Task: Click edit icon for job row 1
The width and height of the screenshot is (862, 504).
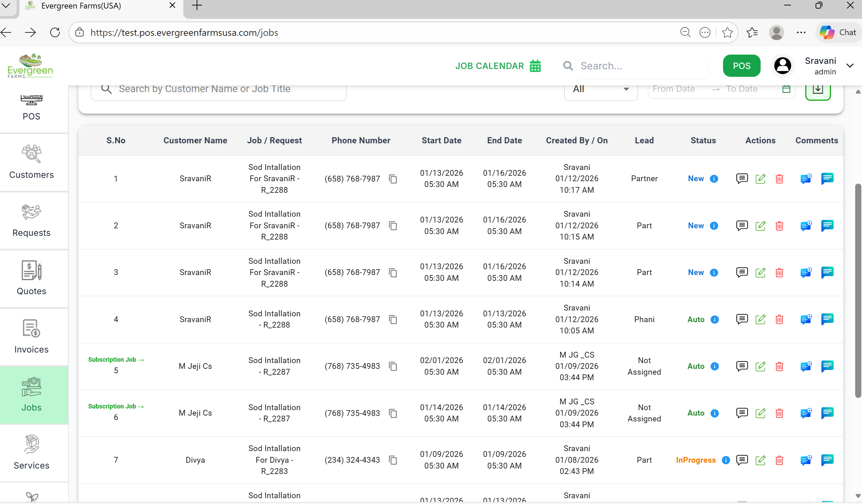Action: point(760,179)
